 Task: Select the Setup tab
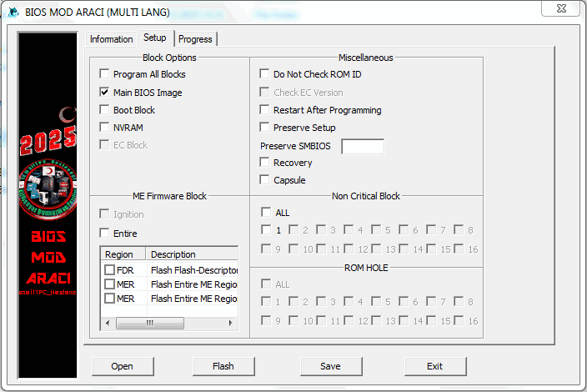click(154, 38)
